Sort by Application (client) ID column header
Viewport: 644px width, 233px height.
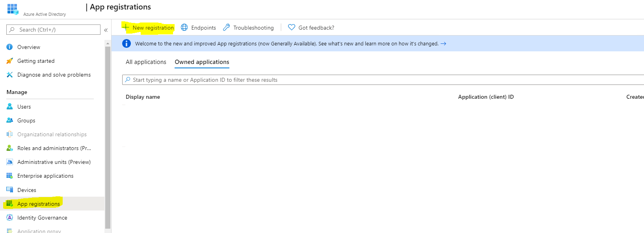coord(486,97)
